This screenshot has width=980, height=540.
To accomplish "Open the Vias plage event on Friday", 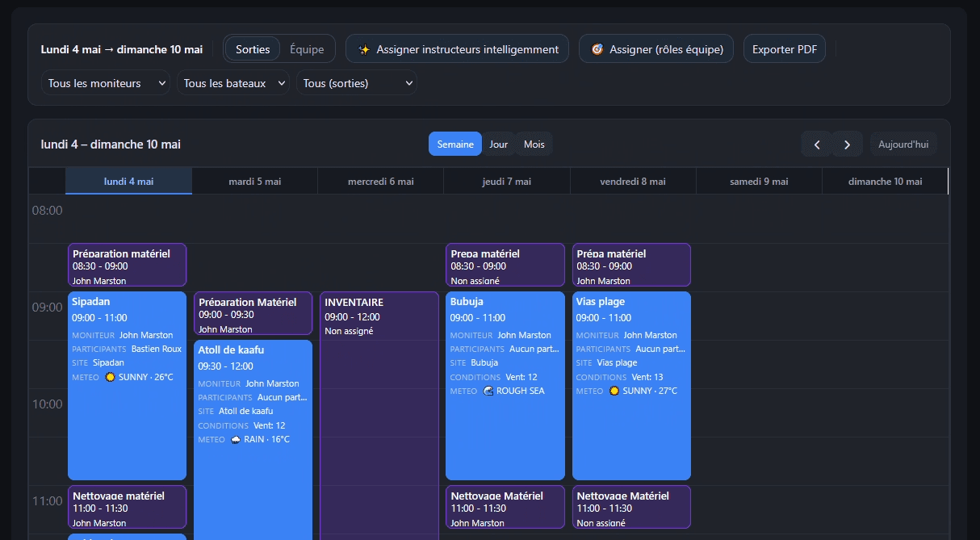I will (x=631, y=386).
